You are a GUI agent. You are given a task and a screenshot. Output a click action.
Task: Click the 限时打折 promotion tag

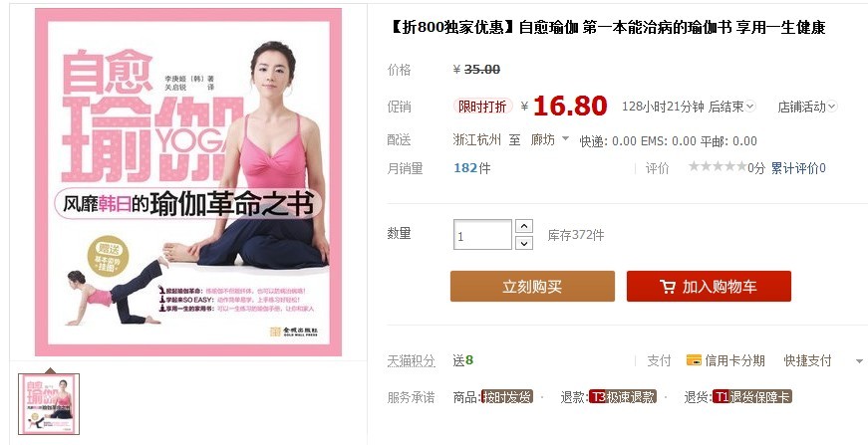(482, 107)
